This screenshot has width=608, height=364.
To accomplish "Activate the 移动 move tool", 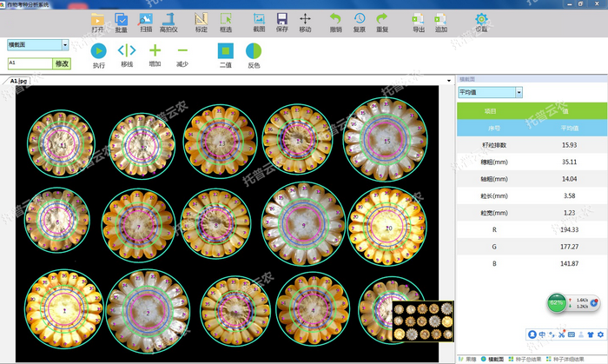I will (305, 19).
